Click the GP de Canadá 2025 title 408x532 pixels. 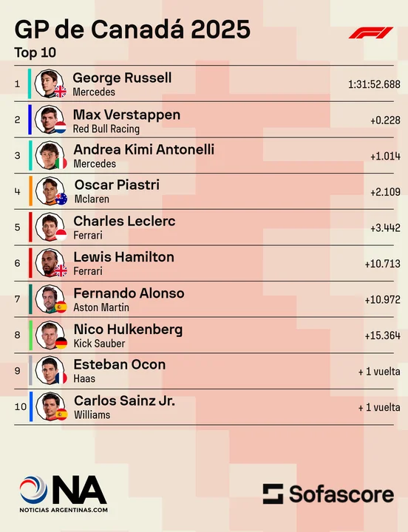coord(132,29)
